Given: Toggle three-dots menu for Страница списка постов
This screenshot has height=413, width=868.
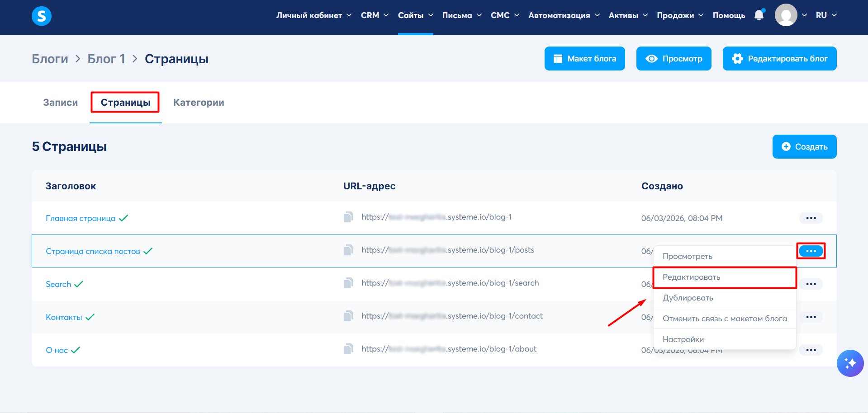Looking at the screenshot, I should pos(811,251).
